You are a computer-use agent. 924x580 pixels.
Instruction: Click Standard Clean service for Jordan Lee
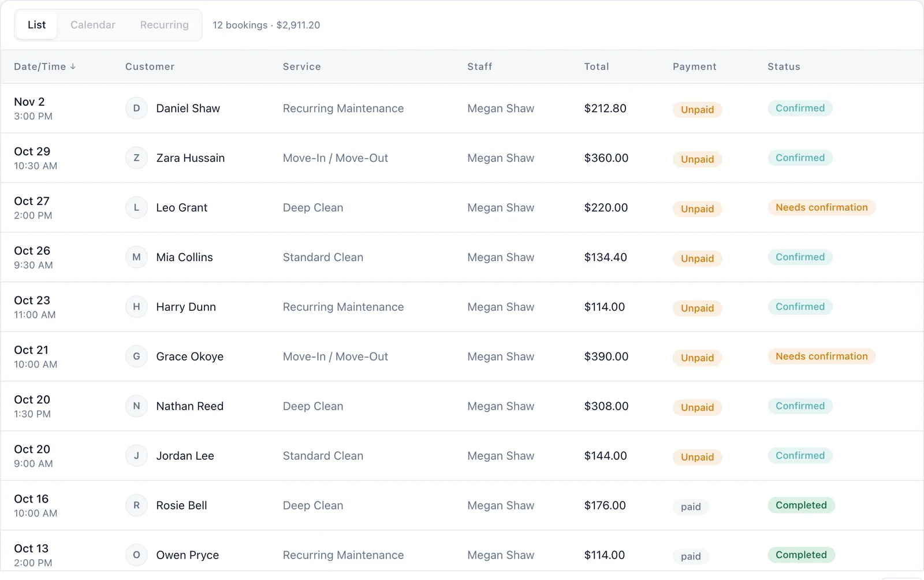(323, 456)
